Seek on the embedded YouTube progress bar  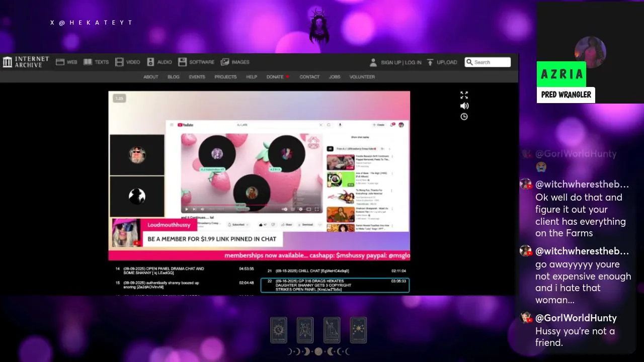(x=252, y=205)
